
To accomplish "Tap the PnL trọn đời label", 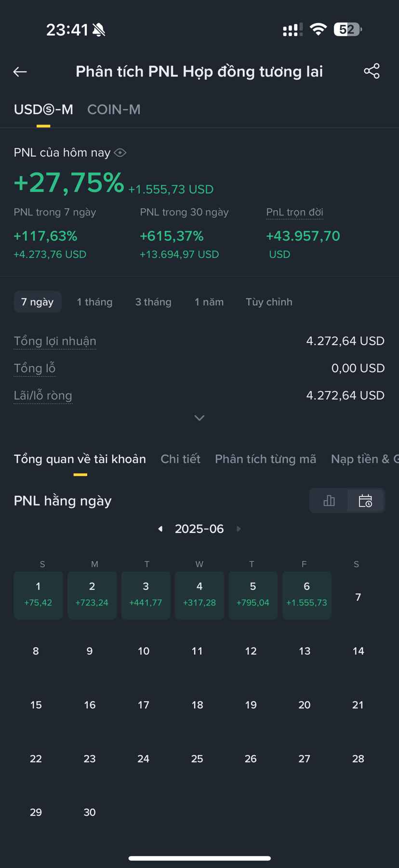I will [294, 212].
